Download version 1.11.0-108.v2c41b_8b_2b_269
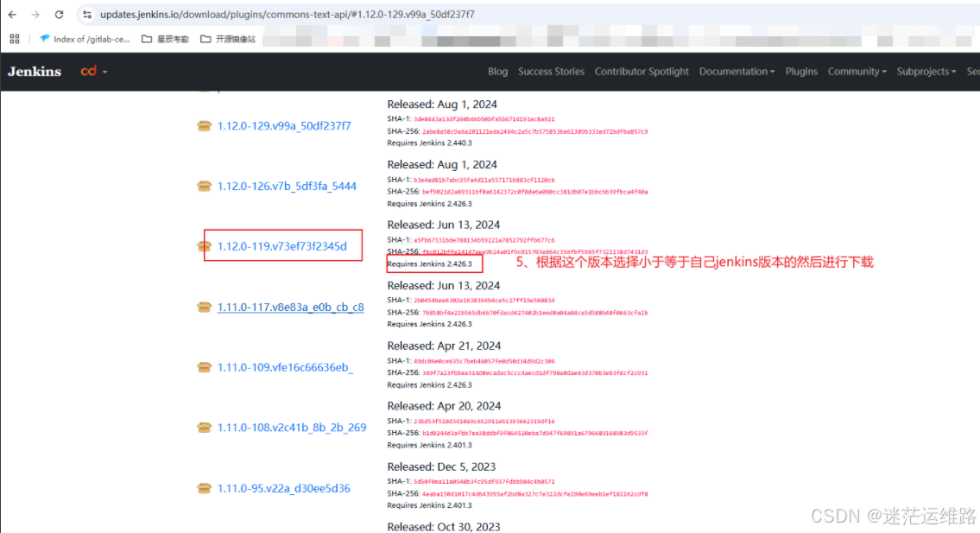Screen dimensions: 980x533 pyautogui.click(x=292, y=428)
